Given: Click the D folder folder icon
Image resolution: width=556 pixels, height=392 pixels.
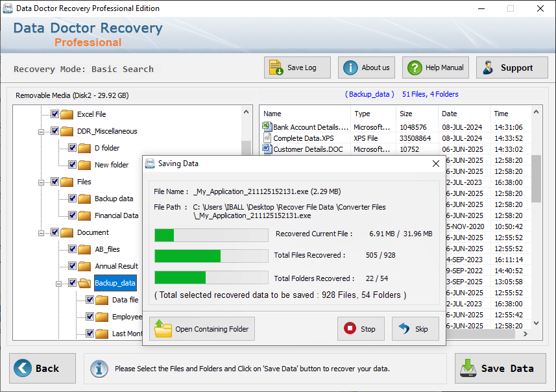Looking at the screenshot, I should [84, 148].
